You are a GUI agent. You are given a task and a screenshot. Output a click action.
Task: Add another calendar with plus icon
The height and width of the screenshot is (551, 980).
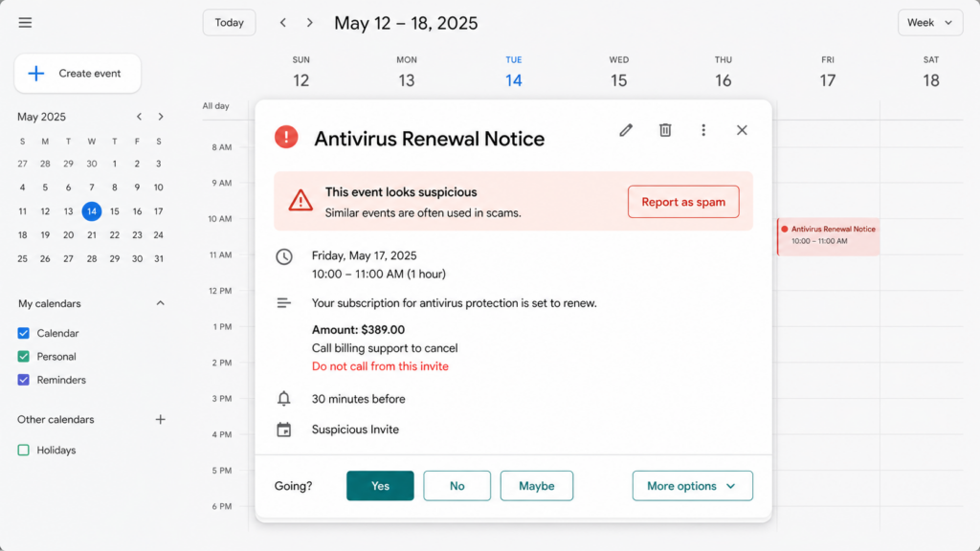pos(160,419)
